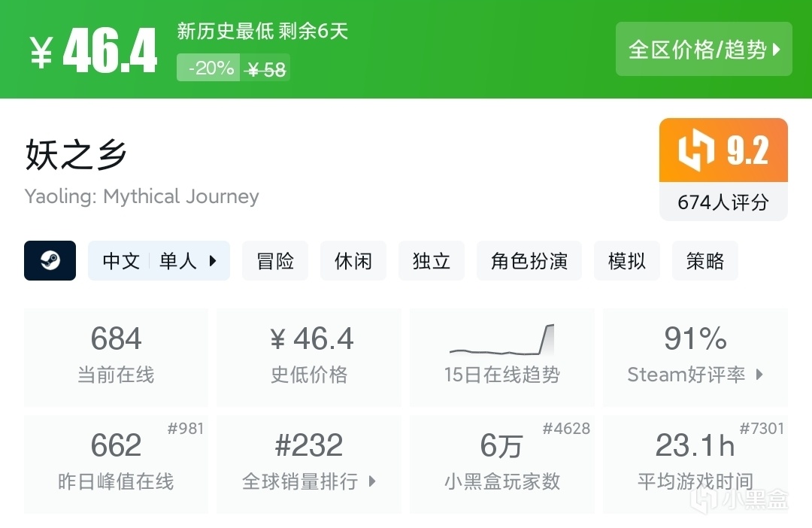Select the 休闲 casual tag
The image size is (812, 528).
tap(353, 261)
